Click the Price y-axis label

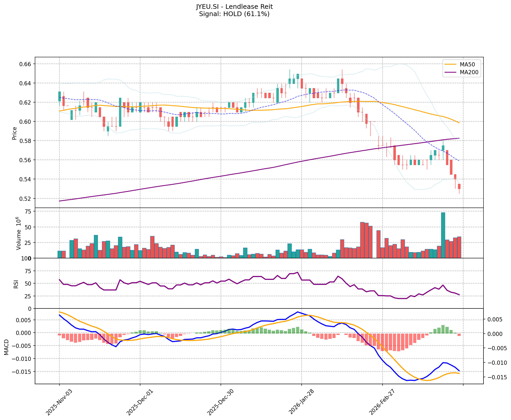pos(15,133)
